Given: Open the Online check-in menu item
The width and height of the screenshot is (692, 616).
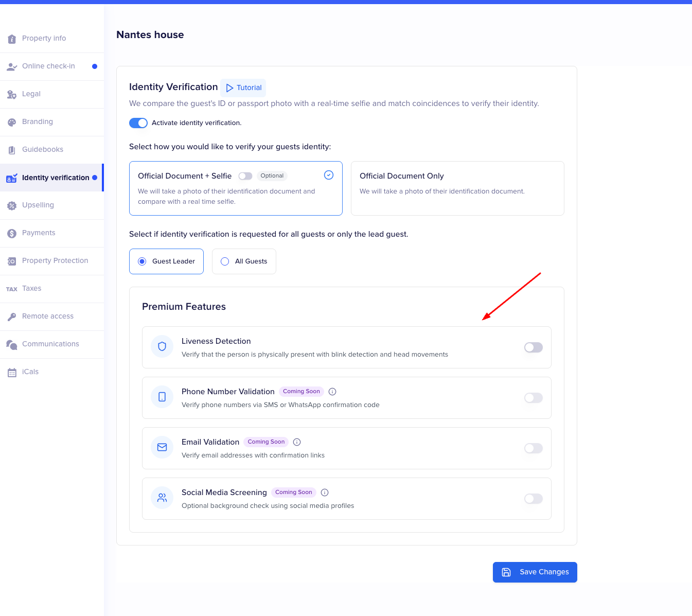Looking at the screenshot, I should (48, 66).
